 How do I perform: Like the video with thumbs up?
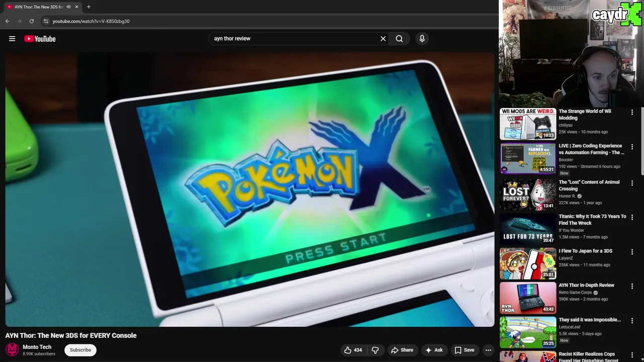pyautogui.click(x=353, y=350)
